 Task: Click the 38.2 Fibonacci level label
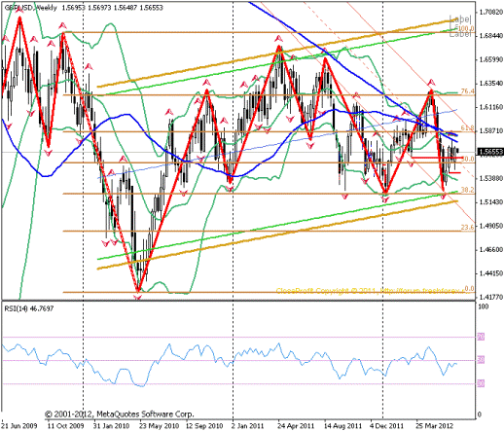click(x=467, y=190)
